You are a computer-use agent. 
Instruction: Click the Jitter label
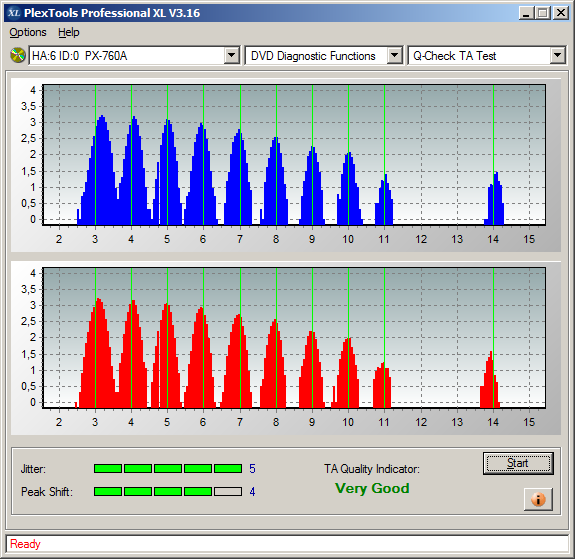[x=33, y=469]
